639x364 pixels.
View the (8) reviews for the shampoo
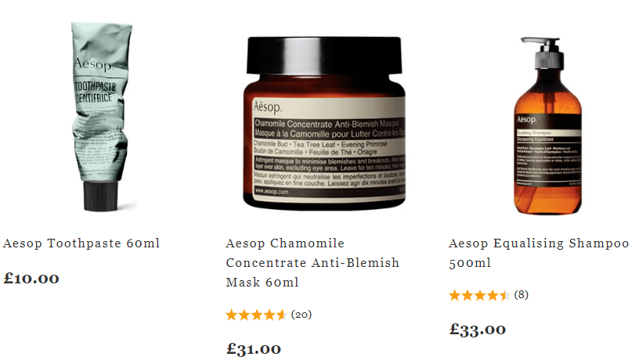pos(522,295)
